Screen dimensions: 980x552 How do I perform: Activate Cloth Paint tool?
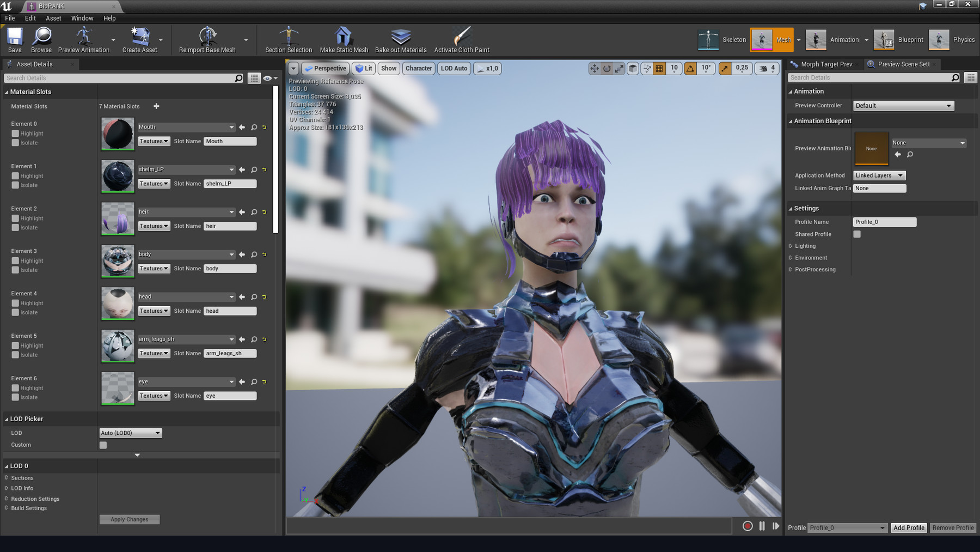click(462, 40)
